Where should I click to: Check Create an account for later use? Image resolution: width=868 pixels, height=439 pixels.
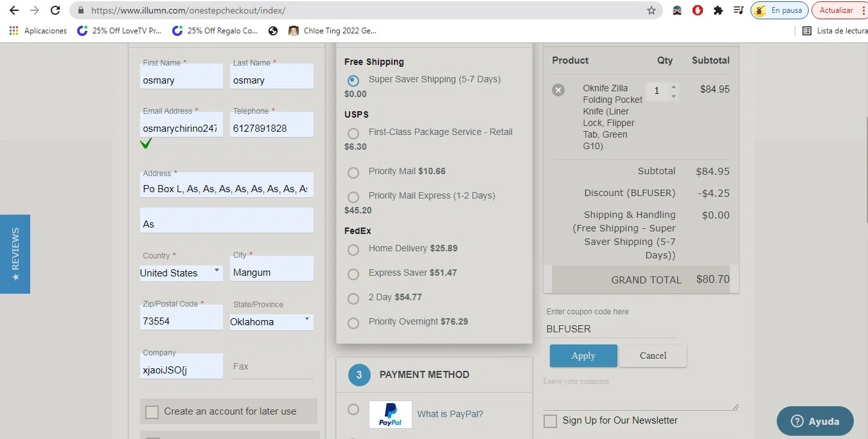pos(152,412)
